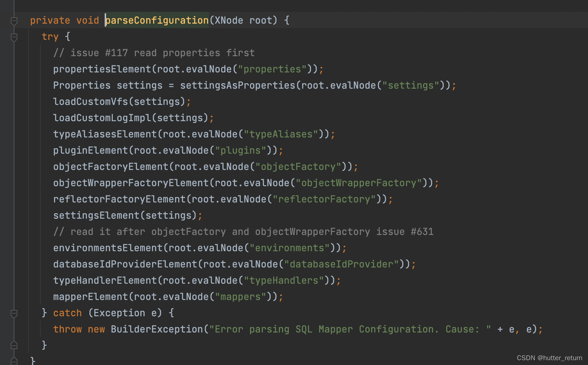The height and width of the screenshot is (365, 588).
Task: Click the 'try' keyword
Action: click(50, 37)
